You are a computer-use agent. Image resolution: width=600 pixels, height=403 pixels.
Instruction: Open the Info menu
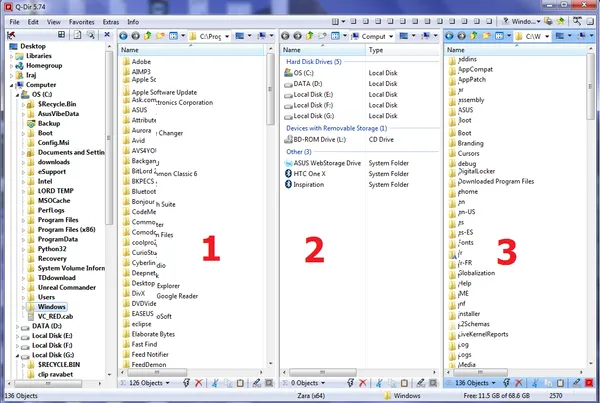(x=133, y=22)
